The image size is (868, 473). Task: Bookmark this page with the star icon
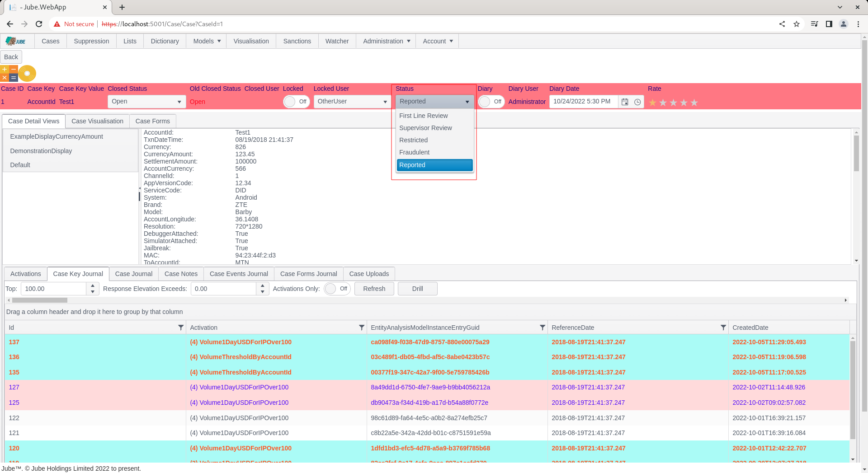pyautogui.click(x=797, y=24)
